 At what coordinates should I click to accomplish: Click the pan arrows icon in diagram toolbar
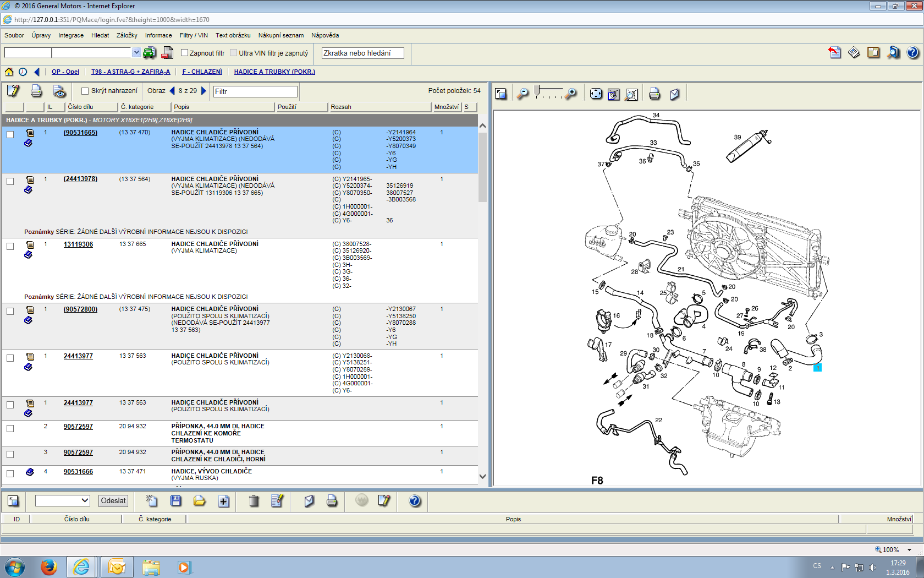(596, 94)
